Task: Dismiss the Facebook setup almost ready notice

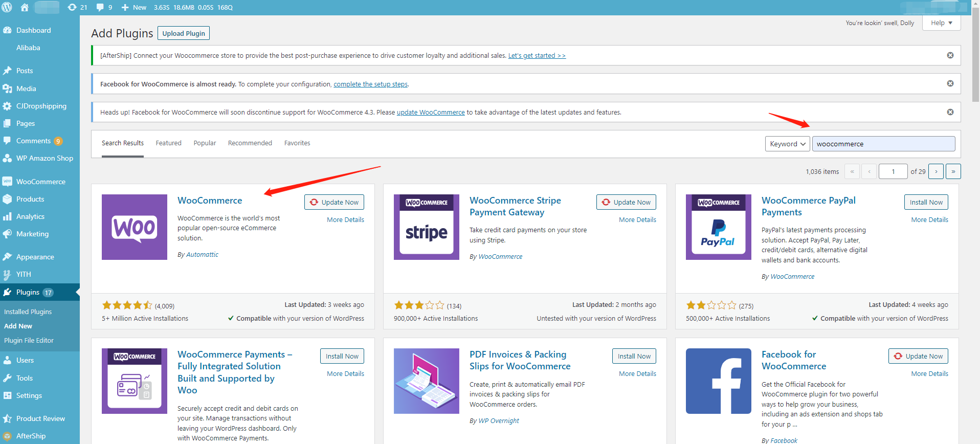Action: tap(950, 83)
